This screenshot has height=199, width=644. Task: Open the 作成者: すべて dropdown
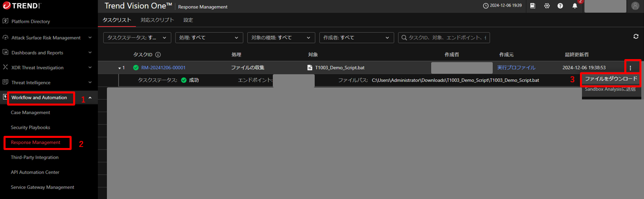(357, 38)
